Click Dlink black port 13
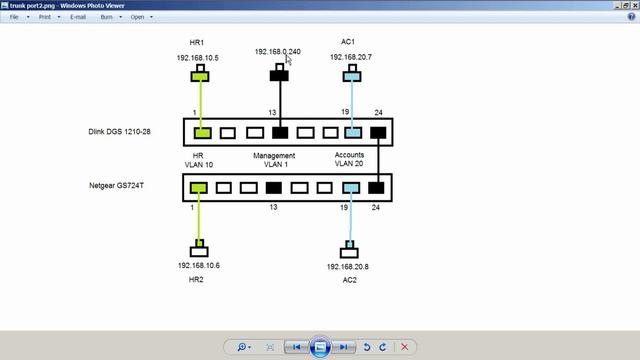Image resolution: width=640 pixels, height=360 pixels. point(280,133)
